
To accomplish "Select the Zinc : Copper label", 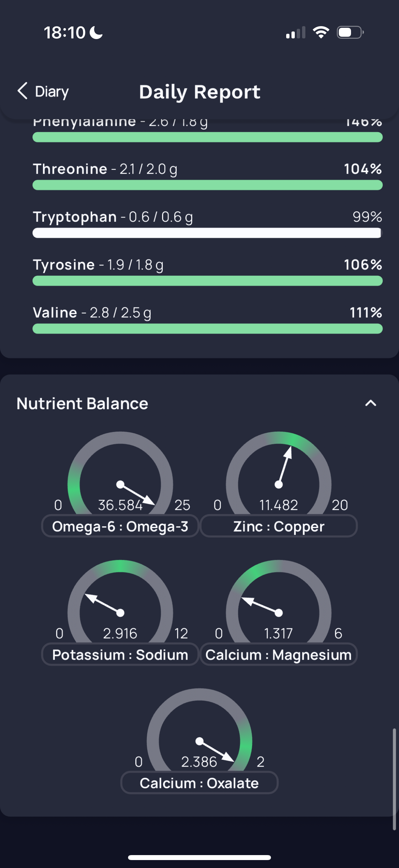I will click(x=279, y=526).
